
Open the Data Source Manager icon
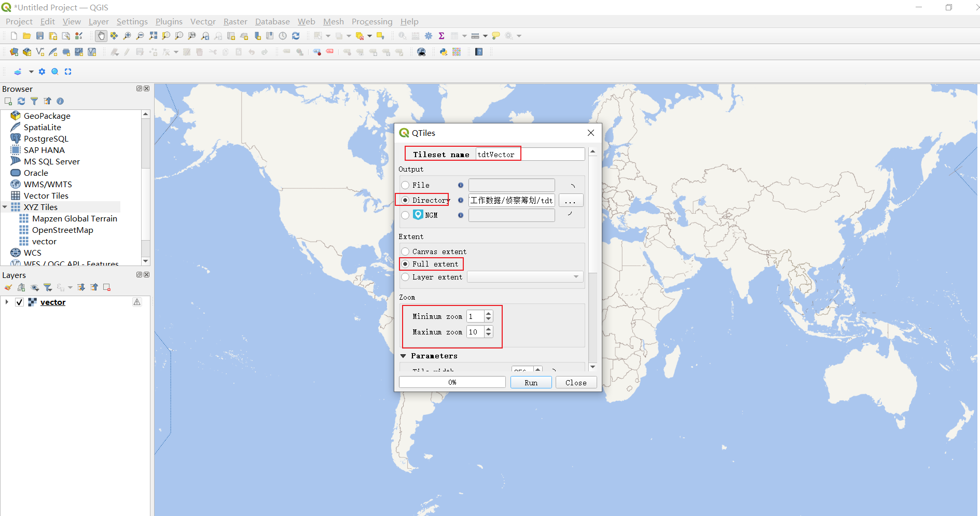click(14, 52)
